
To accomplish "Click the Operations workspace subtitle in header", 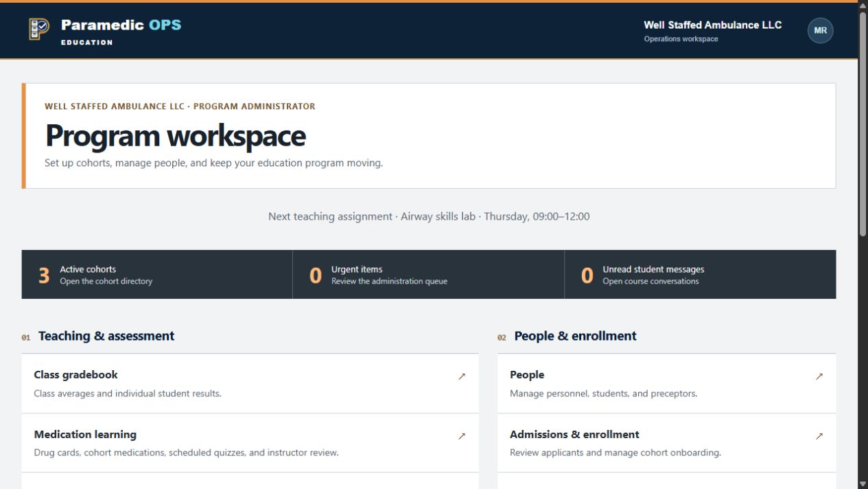I will pos(681,39).
